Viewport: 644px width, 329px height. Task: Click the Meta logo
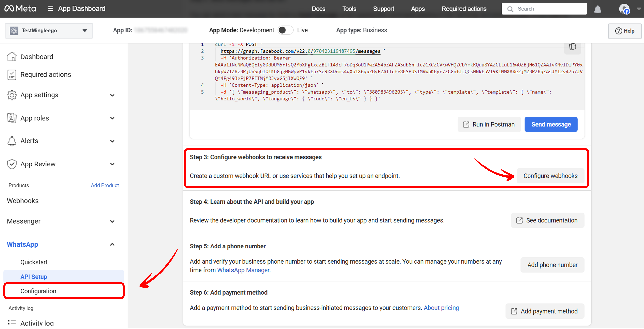pyautogui.click(x=20, y=9)
